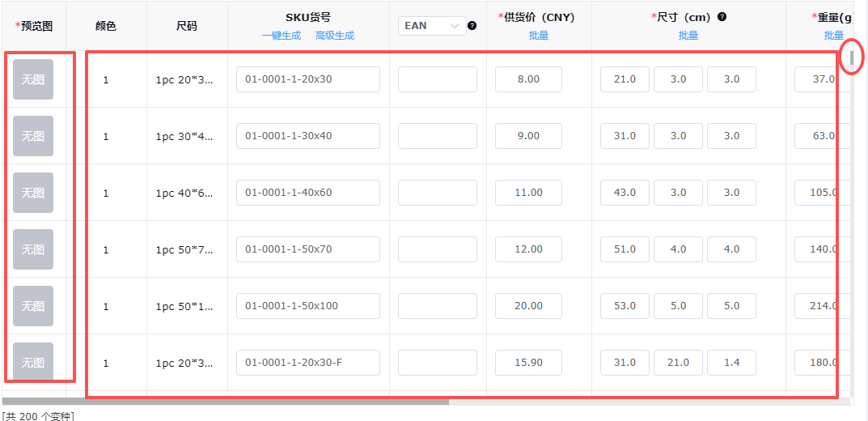Click the weight field showing 105.0
868x421 pixels.
coord(823,192)
